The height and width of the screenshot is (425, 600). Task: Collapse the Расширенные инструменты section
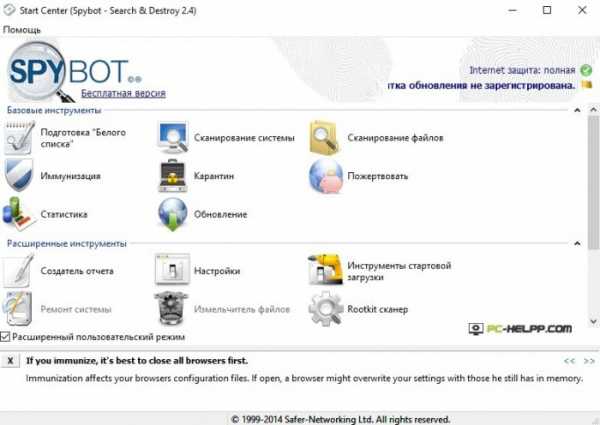tap(577, 243)
